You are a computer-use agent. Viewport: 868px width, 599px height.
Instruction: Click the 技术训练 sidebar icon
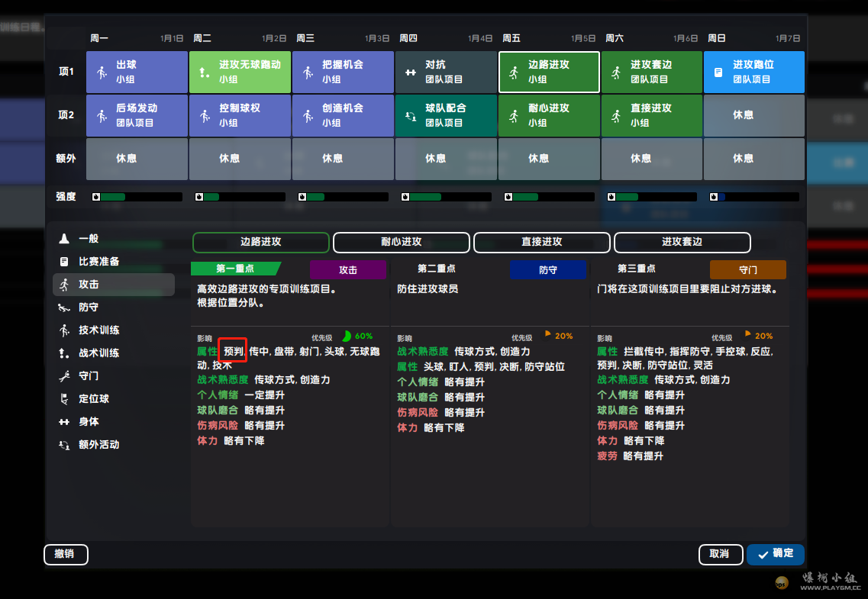point(64,330)
